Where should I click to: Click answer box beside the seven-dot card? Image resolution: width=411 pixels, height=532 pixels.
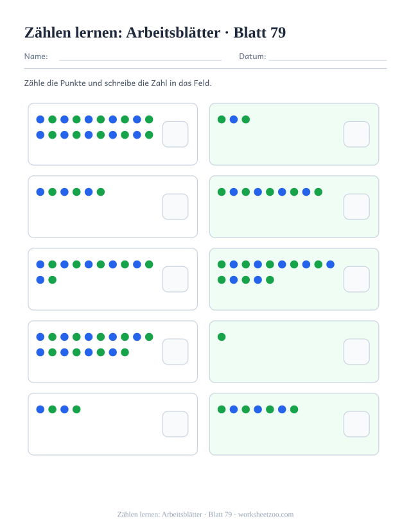(x=356, y=424)
